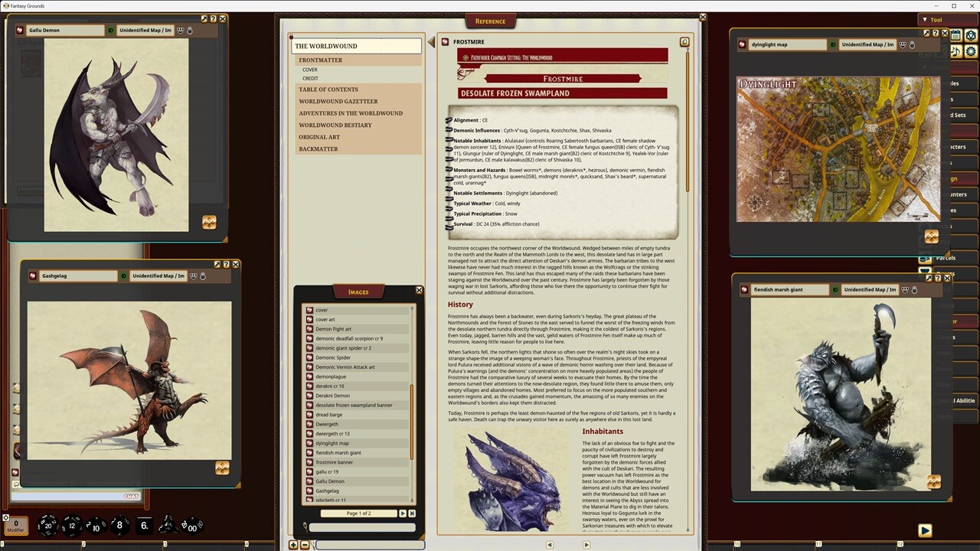Screen dimensions: 980x551
Task: Open the dice tower icon
Action: click(x=971, y=36)
